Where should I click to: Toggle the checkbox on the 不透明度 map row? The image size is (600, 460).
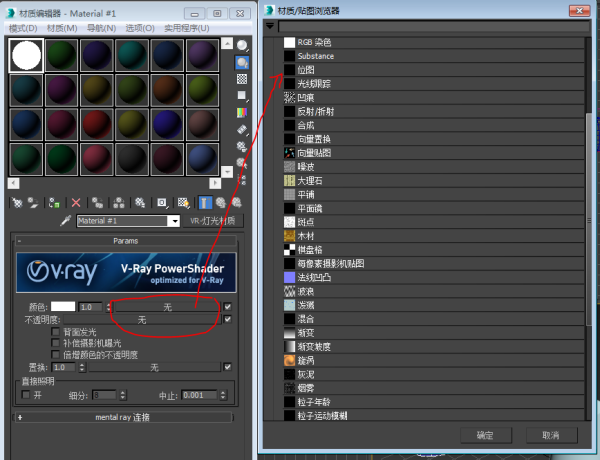[228, 319]
